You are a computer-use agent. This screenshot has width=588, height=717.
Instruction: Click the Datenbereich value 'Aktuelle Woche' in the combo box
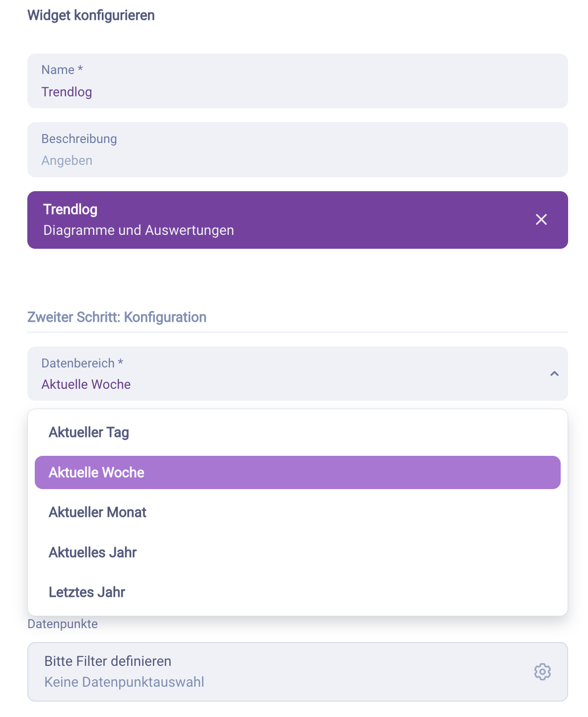[x=86, y=384]
